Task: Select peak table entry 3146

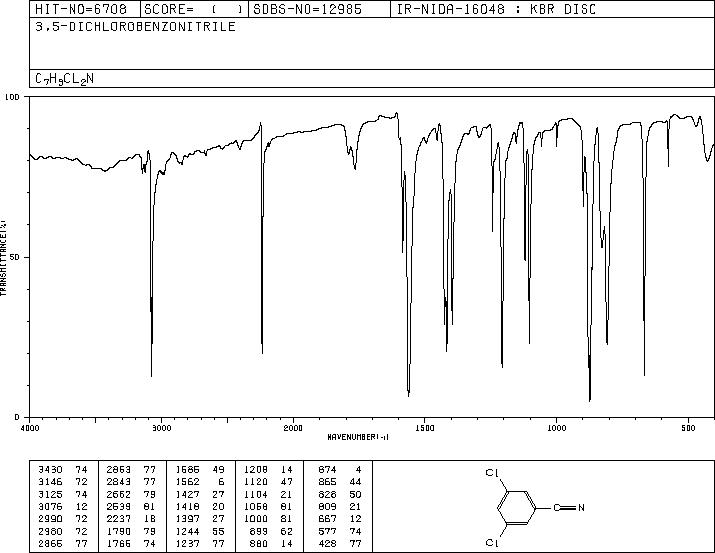Action: coord(62,482)
